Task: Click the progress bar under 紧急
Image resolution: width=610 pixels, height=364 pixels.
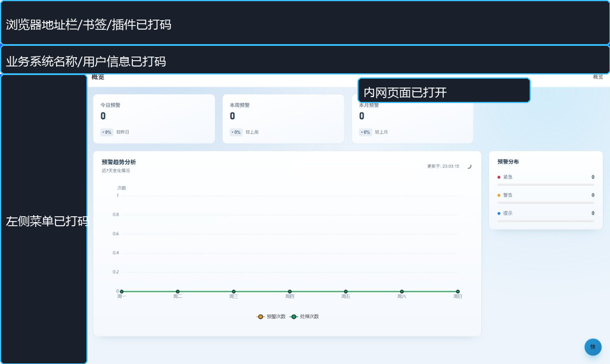Action: coord(546,185)
